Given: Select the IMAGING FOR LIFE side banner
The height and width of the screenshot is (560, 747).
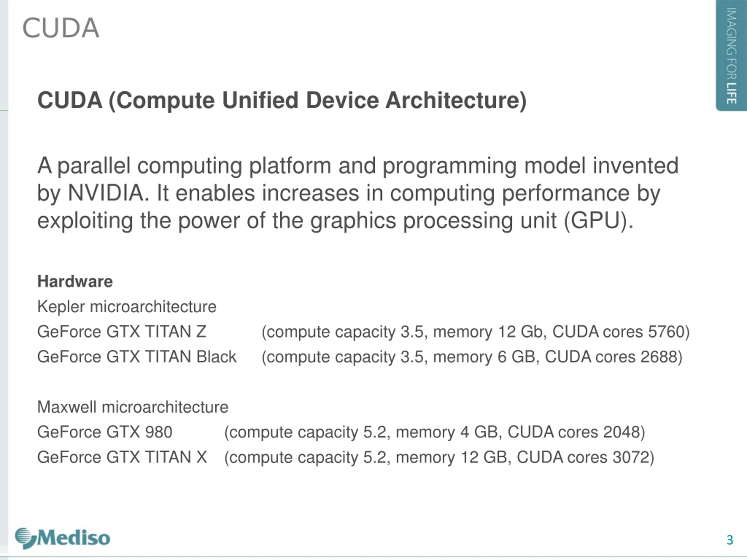Looking at the screenshot, I should pyautogui.click(x=731, y=55).
